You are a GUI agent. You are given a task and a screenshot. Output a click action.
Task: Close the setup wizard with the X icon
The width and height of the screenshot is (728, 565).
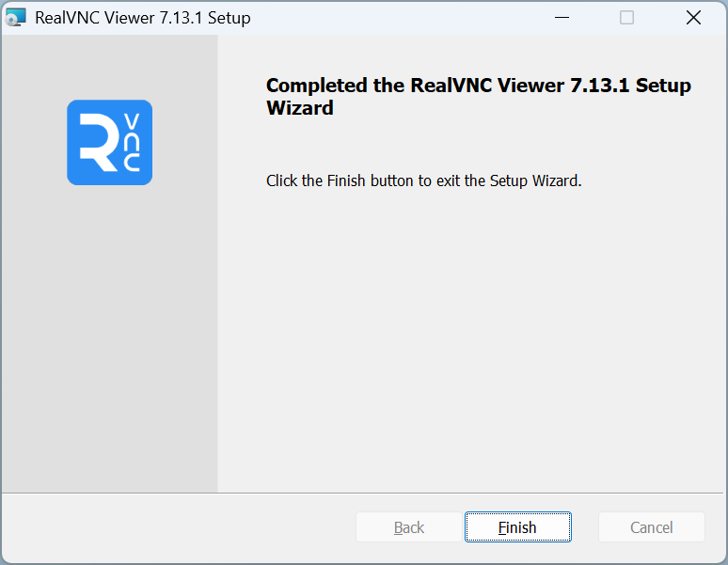693,18
